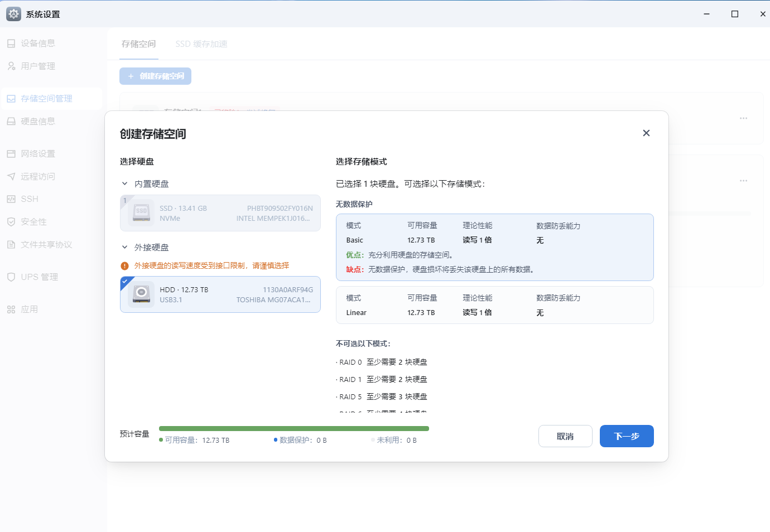Click 取消 to cancel
This screenshot has width=770, height=532.
[565, 436]
